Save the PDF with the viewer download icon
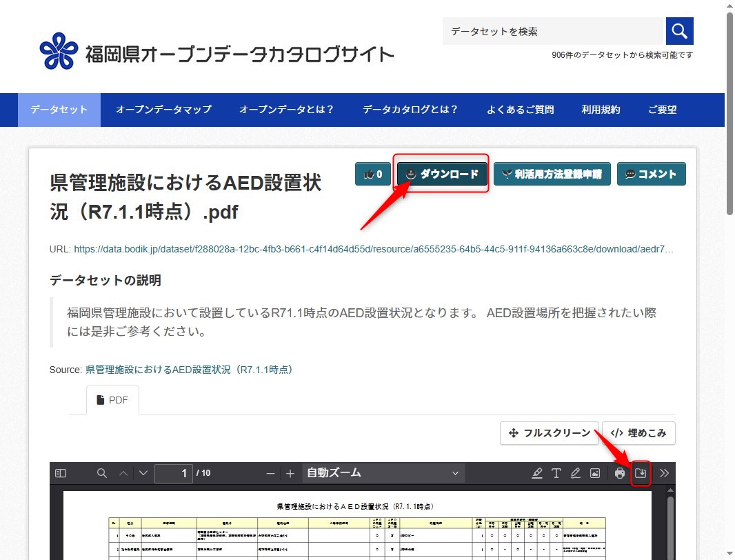 (641, 473)
